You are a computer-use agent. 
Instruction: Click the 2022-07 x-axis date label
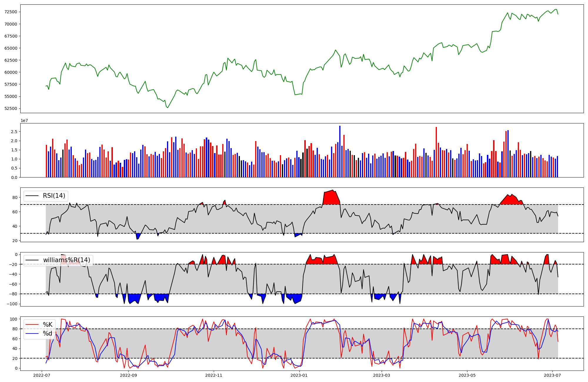tap(42, 375)
